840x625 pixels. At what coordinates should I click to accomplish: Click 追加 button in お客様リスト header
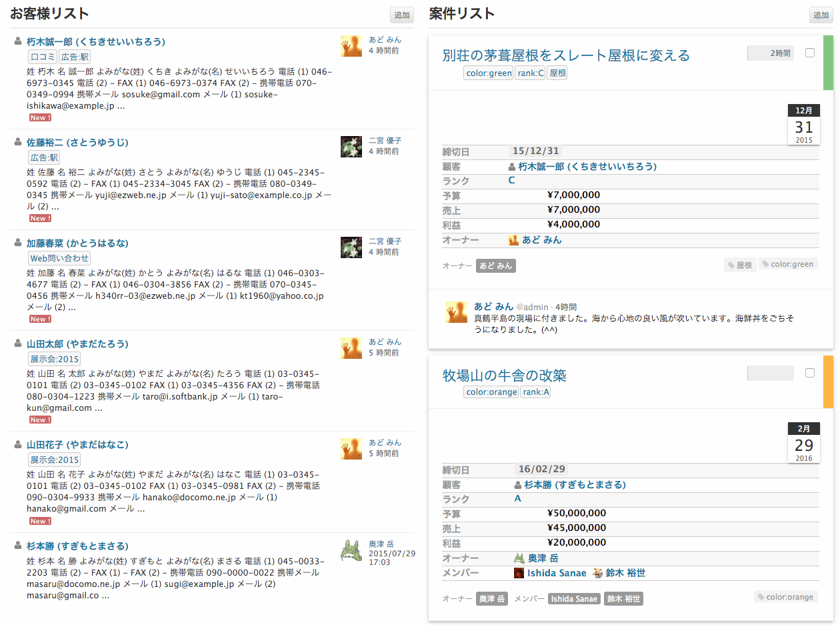pyautogui.click(x=402, y=15)
